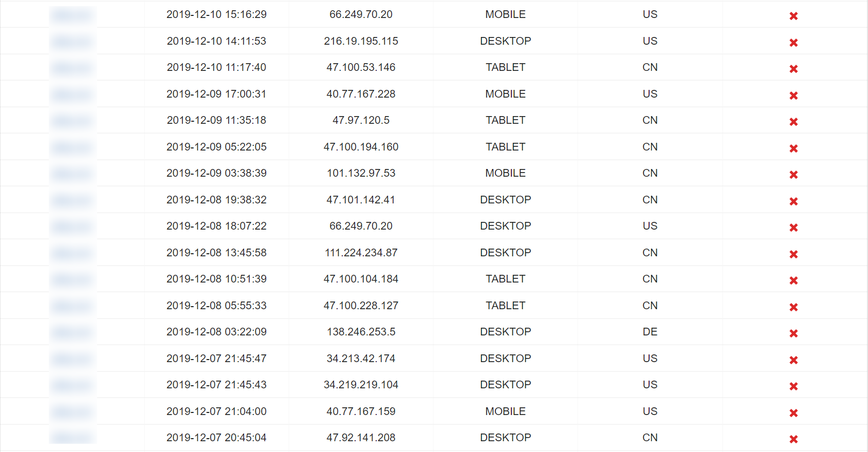This screenshot has height=452, width=868.
Task: Click the IP address 47.101.142.41
Action: pyautogui.click(x=361, y=200)
